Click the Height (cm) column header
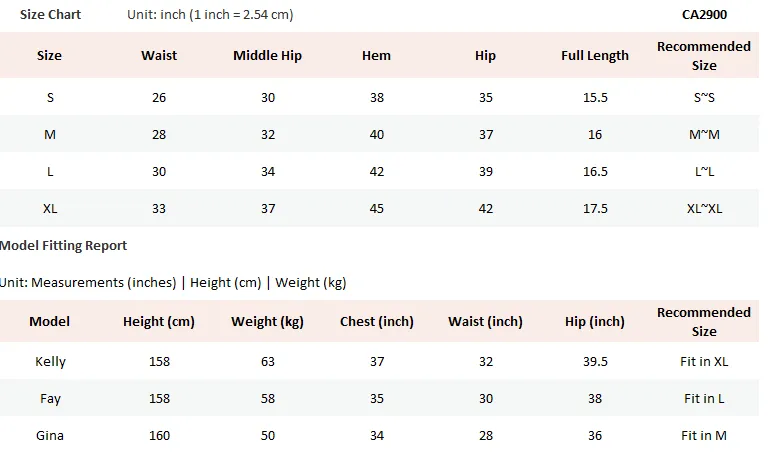773x463 pixels. coord(159,321)
